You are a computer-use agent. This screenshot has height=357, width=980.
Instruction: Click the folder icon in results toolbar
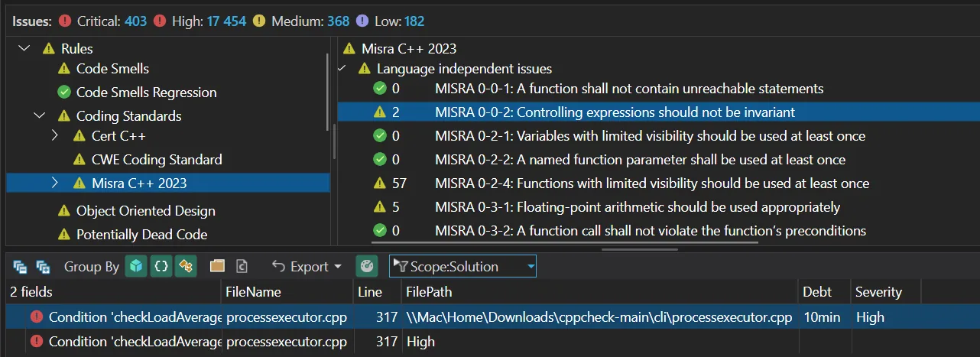click(x=218, y=266)
